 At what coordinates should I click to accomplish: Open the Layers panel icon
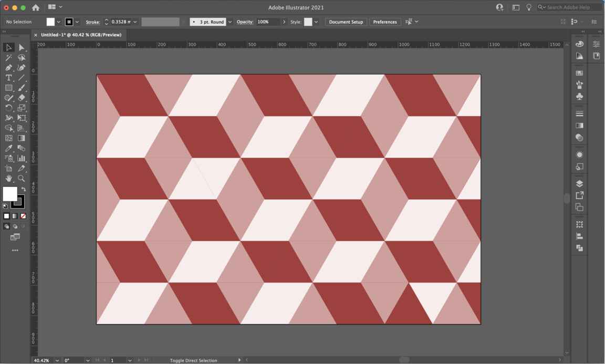pos(579,184)
